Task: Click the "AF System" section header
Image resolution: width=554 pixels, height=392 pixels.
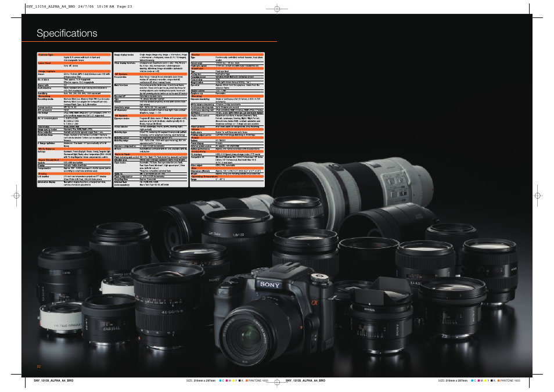Action: (150, 74)
